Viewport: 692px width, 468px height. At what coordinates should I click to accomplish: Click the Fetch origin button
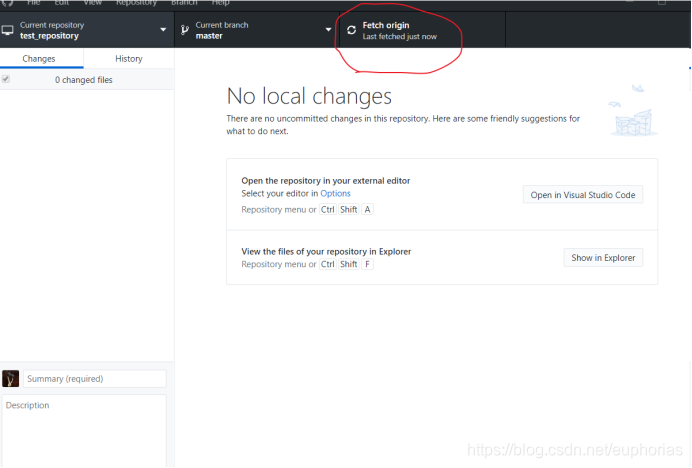[x=422, y=30]
